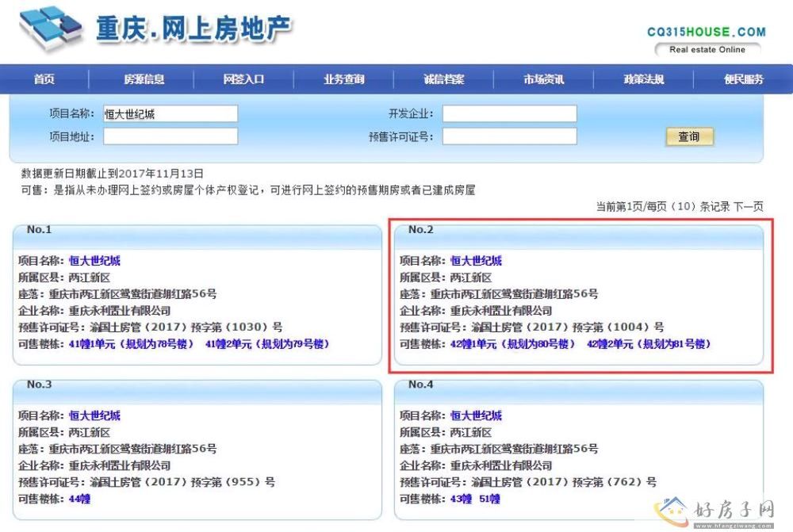793x532 pixels.
Task: Select 业务查询 in the navigation bar
Action: click(x=344, y=79)
